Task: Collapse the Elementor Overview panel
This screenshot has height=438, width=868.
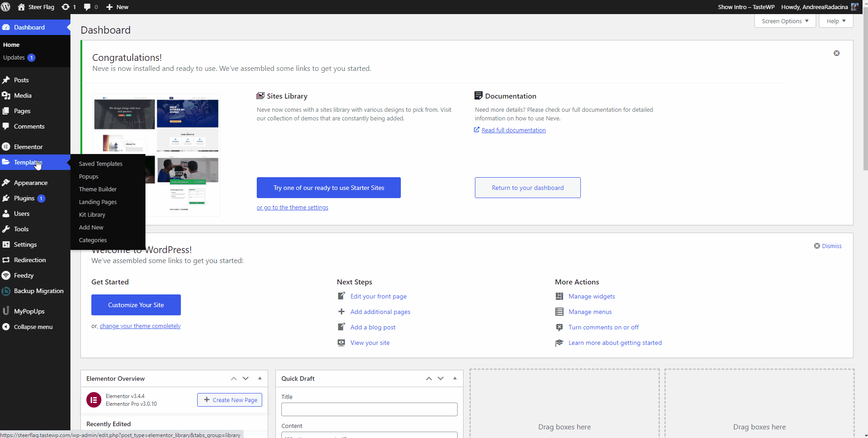Action: (259, 378)
